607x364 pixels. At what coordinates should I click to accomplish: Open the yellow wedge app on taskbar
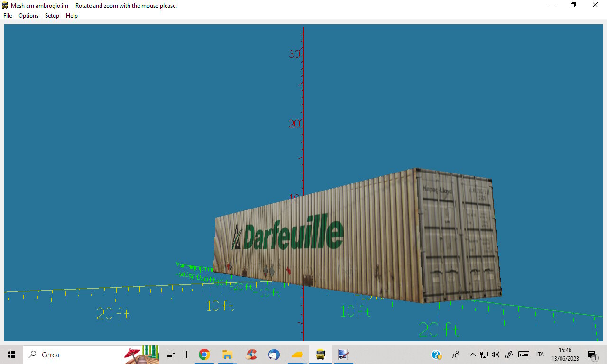tap(297, 355)
